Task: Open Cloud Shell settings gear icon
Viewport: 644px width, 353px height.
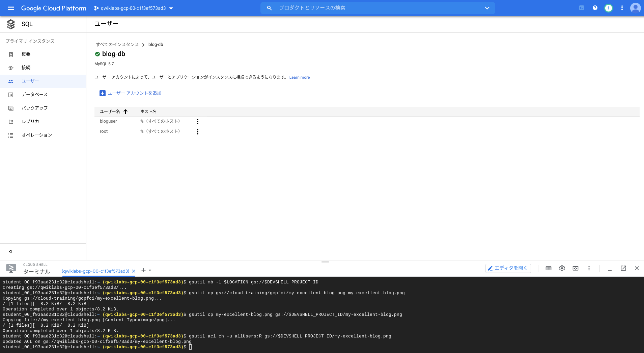Action: pyautogui.click(x=562, y=268)
